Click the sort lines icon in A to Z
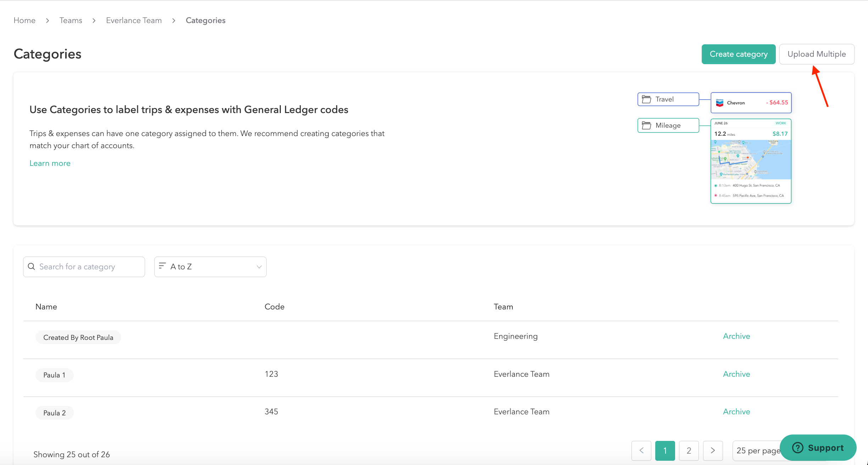The width and height of the screenshot is (868, 465). point(162,266)
